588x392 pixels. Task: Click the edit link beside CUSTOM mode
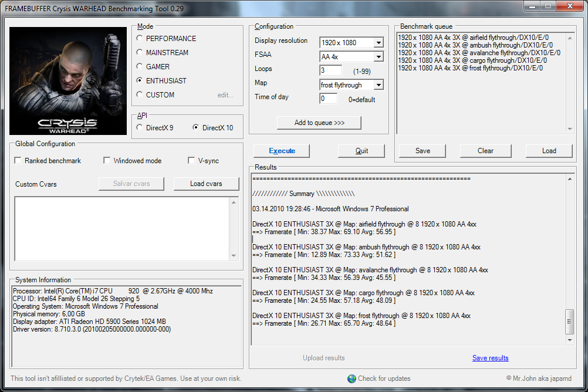click(225, 95)
